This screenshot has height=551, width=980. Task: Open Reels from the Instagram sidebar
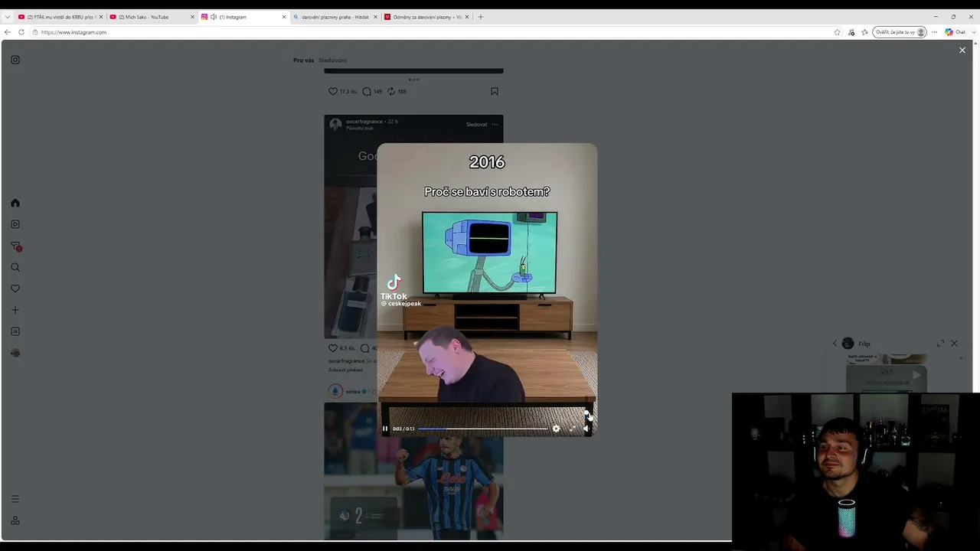(15, 224)
